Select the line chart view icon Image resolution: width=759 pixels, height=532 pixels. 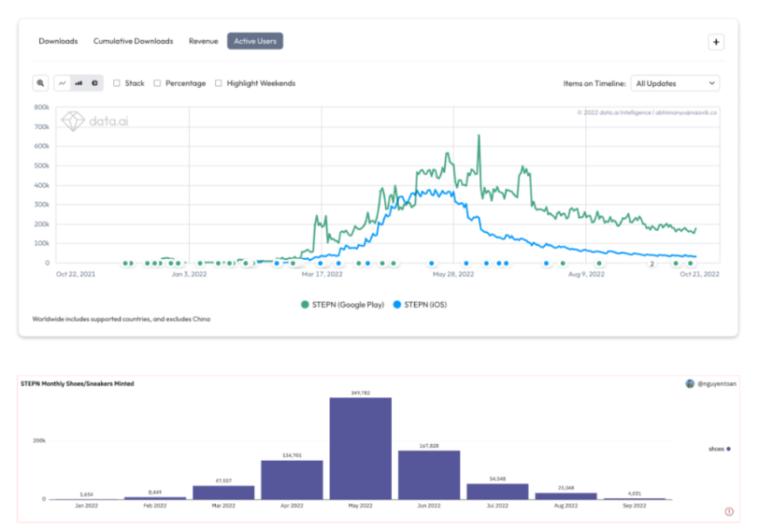[x=63, y=83]
